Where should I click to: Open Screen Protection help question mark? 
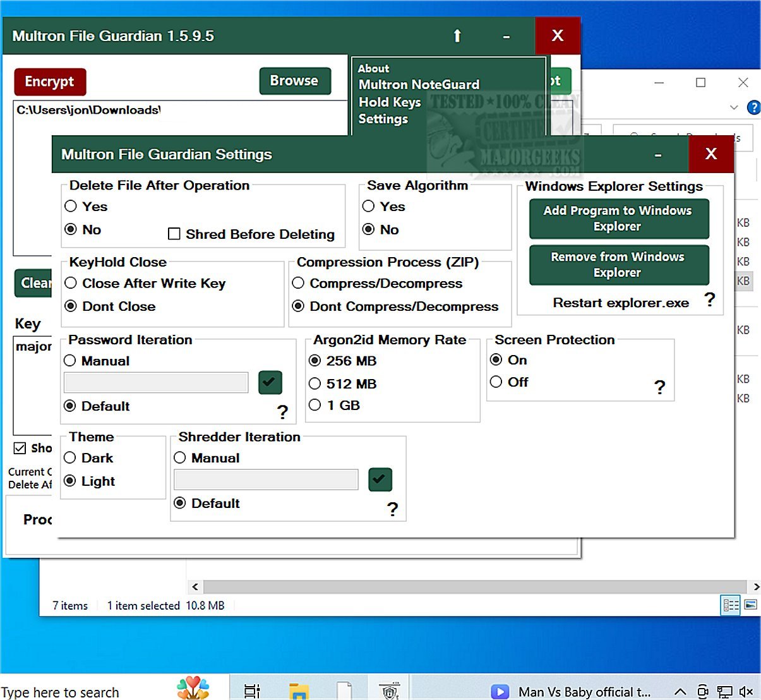(659, 387)
